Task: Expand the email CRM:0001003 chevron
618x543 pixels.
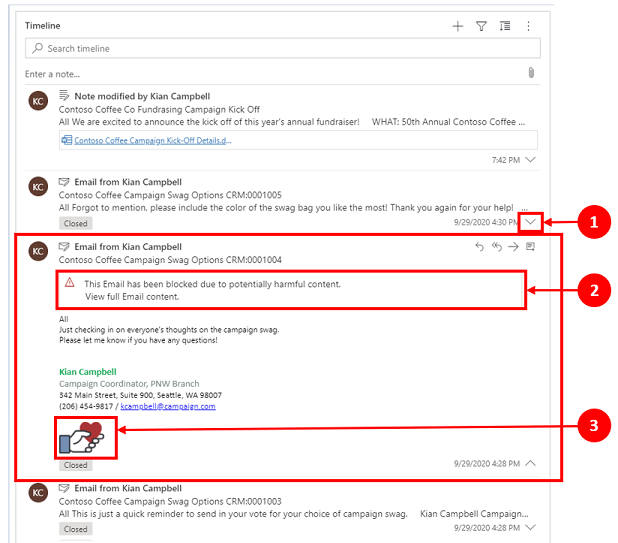Action: pos(531,527)
